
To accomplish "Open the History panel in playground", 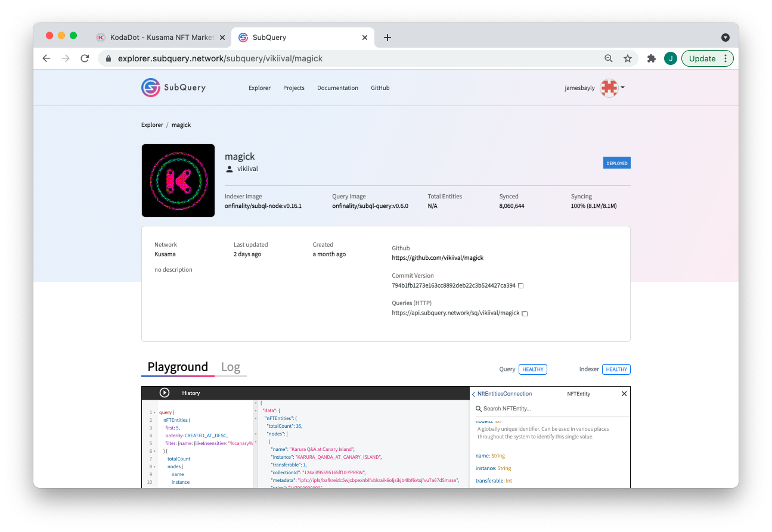I will pyautogui.click(x=191, y=393).
